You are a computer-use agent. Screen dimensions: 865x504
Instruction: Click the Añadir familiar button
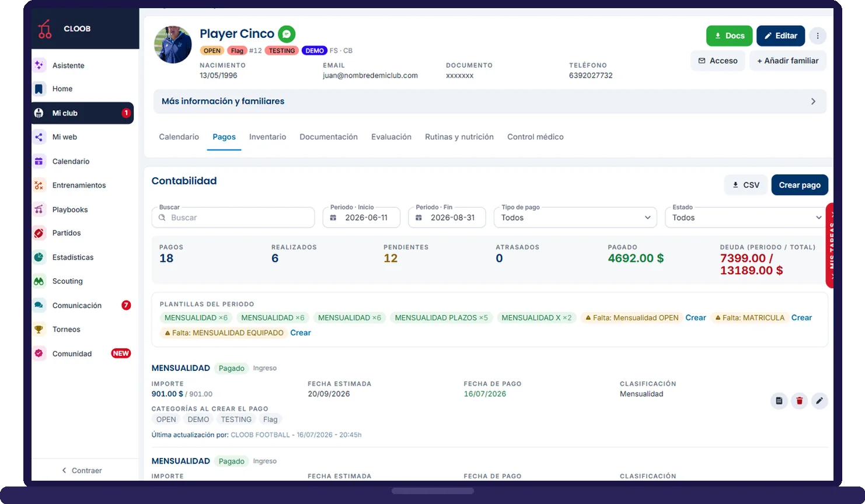(x=788, y=61)
